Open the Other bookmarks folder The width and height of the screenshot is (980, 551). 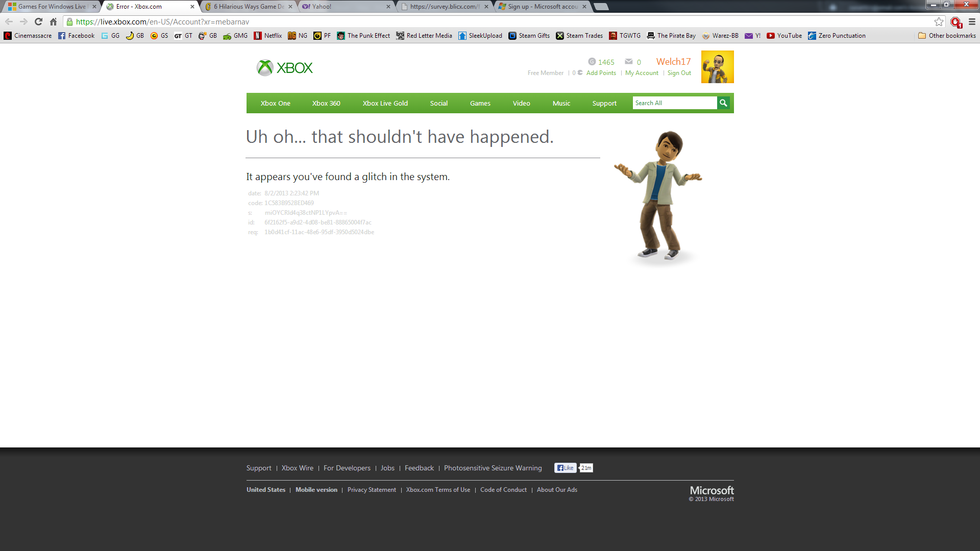pos(947,36)
